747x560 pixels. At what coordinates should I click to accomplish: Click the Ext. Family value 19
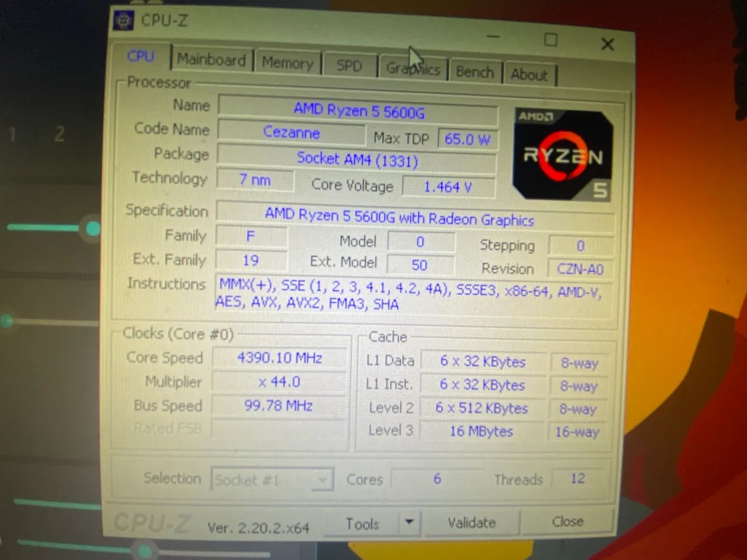click(x=251, y=260)
